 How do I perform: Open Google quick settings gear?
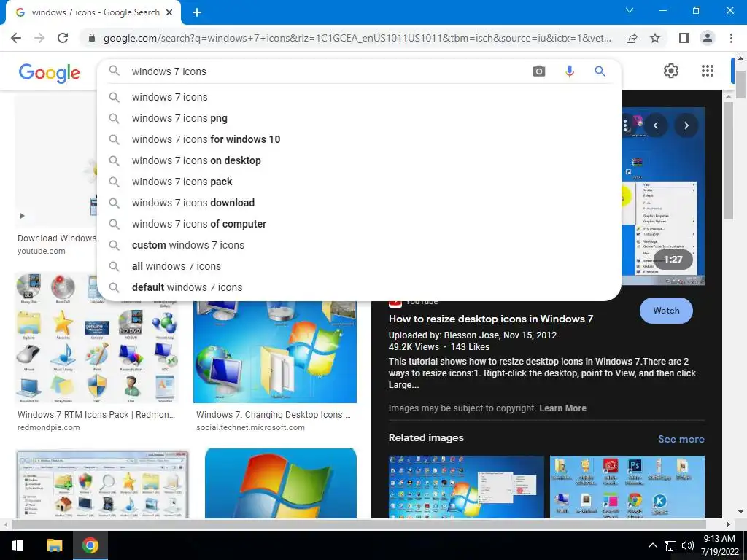tap(671, 71)
